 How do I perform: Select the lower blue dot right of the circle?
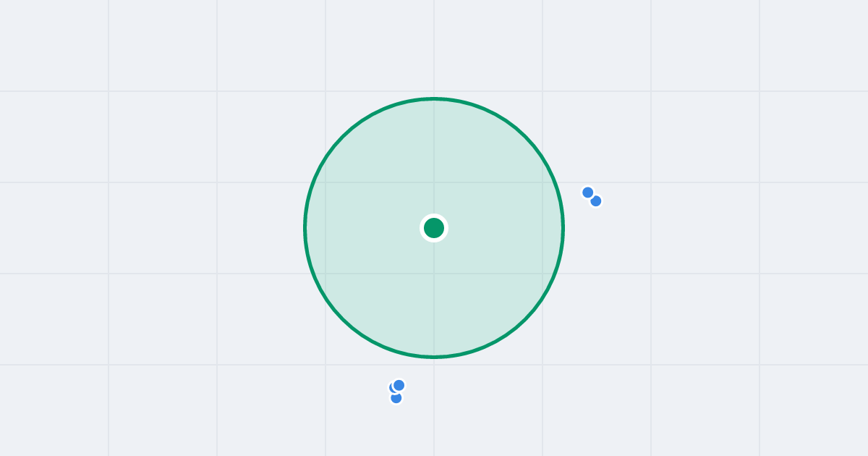click(x=596, y=201)
